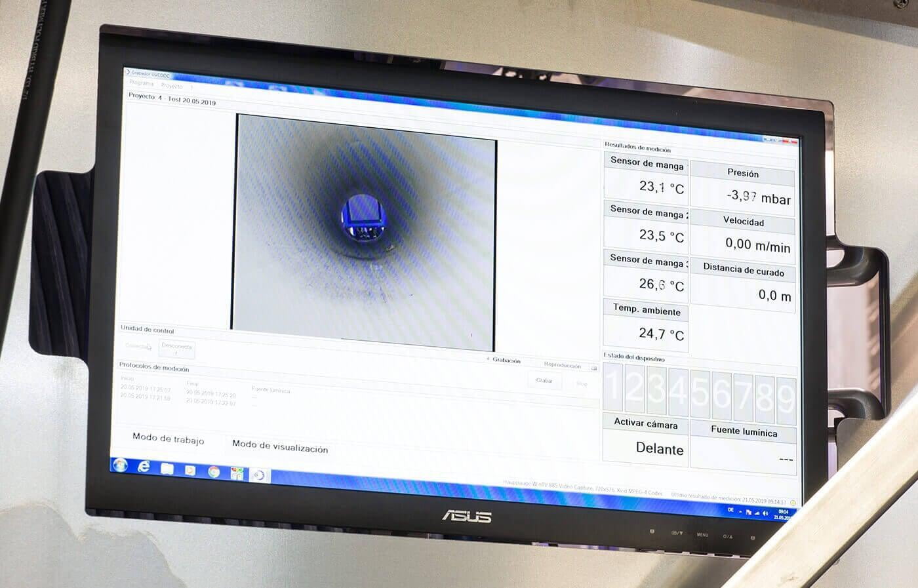Launch Internet Explorer from the taskbar

[144, 467]
